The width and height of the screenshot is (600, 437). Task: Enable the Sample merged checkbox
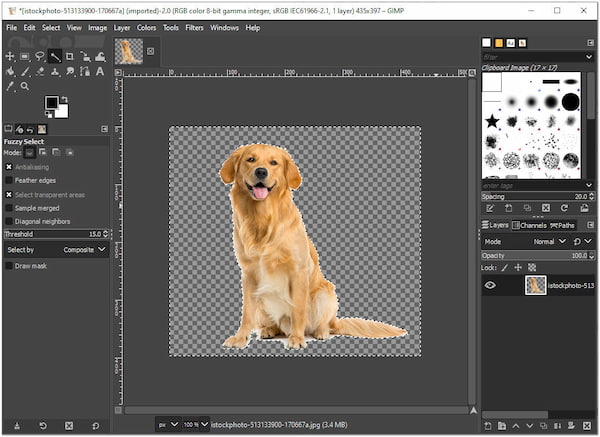pyautogui.click(x=9, y=208)
